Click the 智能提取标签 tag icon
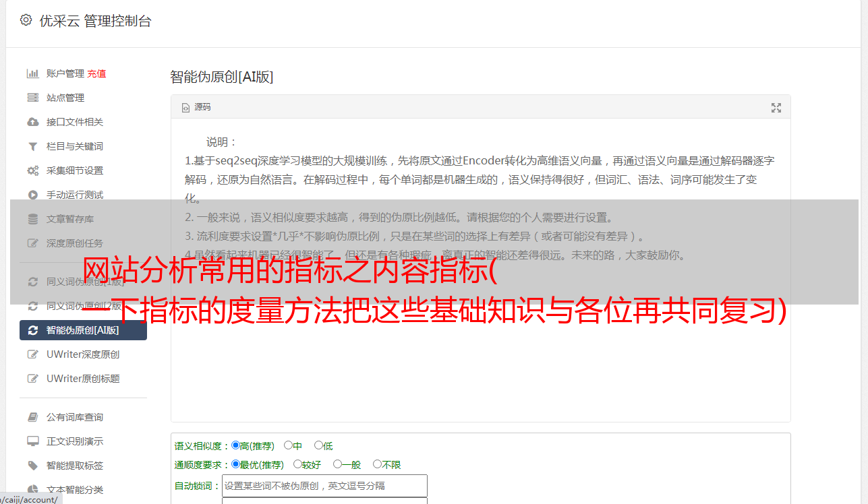The height and width of the screenshot is (504, 868). pyautogui.click(x=32, y=466)
